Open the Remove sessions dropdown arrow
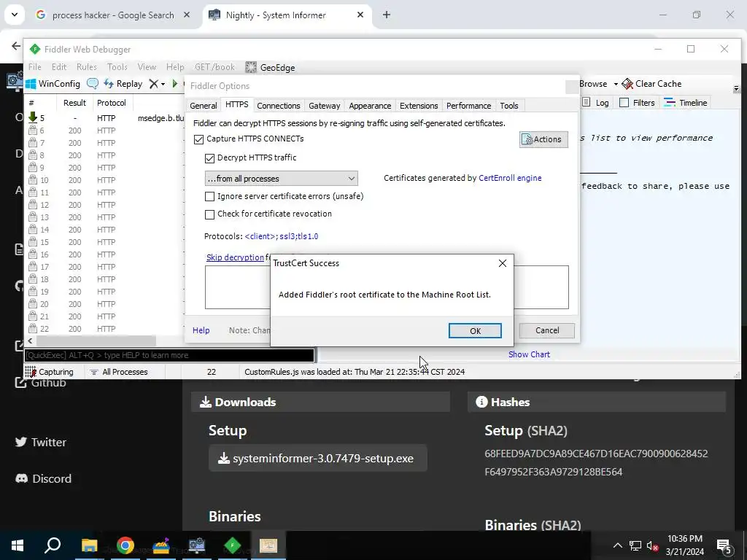This screenshot has width=747, height=560. [x=163, y=85]
